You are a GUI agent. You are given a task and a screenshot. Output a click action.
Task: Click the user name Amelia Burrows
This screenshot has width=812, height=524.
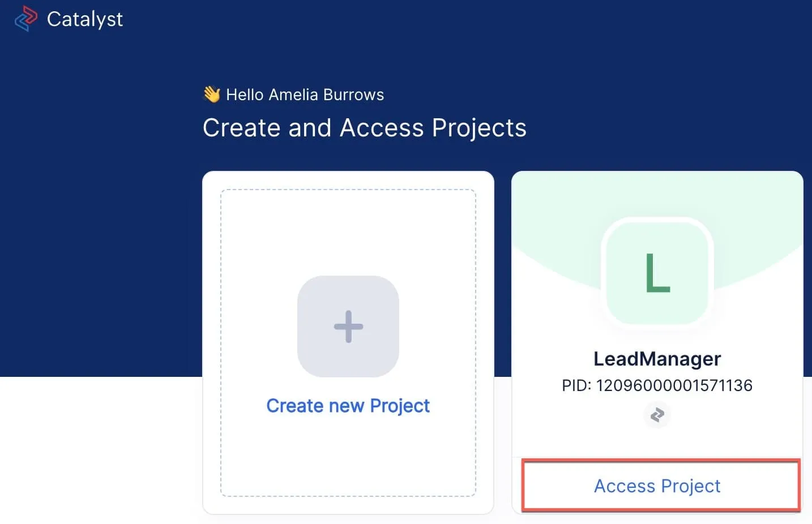[326, 95]
